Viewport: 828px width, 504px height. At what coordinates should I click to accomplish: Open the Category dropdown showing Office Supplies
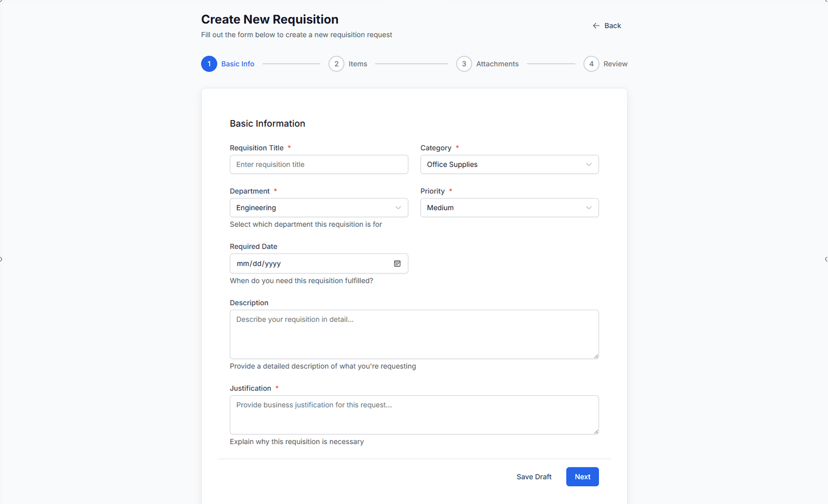tap(509, 164)
